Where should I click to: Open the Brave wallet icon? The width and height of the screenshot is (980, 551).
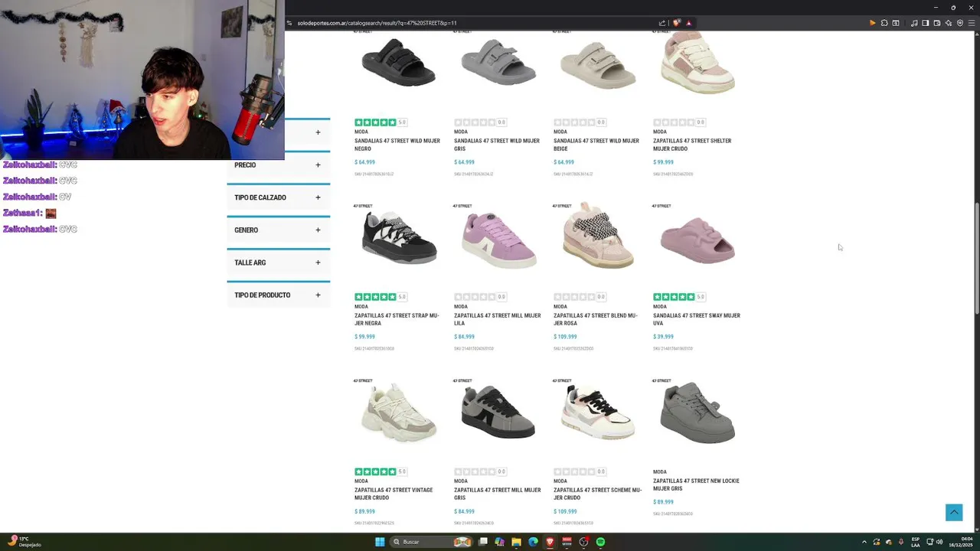click(937, 23)
